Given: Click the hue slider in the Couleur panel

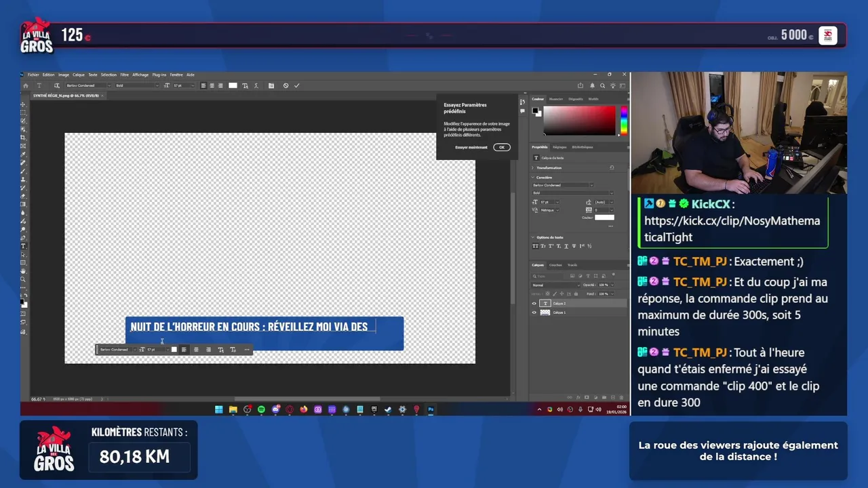Looking at the screenshot, I should click(x=623, y=121).
